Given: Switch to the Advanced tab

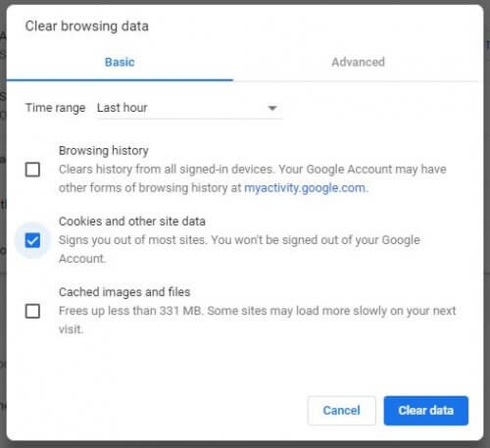Looking at the screenshot, I should [x=358, y=62].
